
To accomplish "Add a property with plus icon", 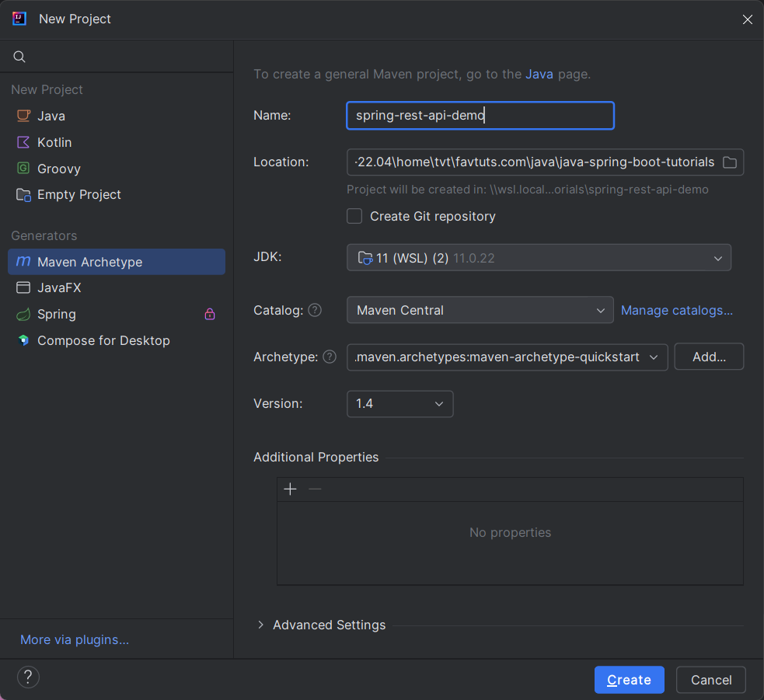I will [x=290, y=489].
